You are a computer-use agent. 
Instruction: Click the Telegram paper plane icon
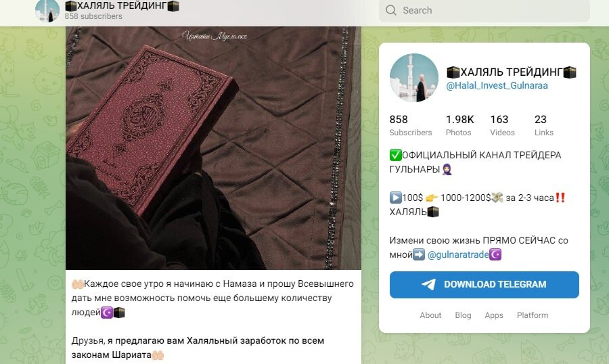pos(429,285)
